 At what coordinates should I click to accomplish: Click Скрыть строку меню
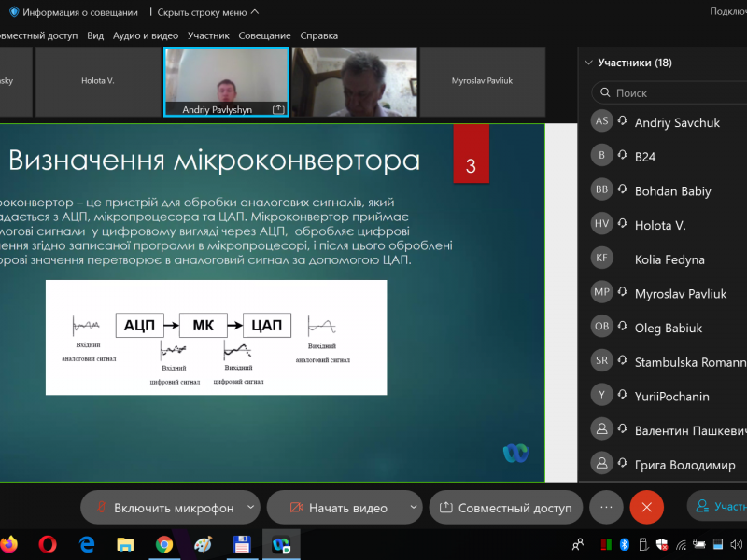pos(208,12)
